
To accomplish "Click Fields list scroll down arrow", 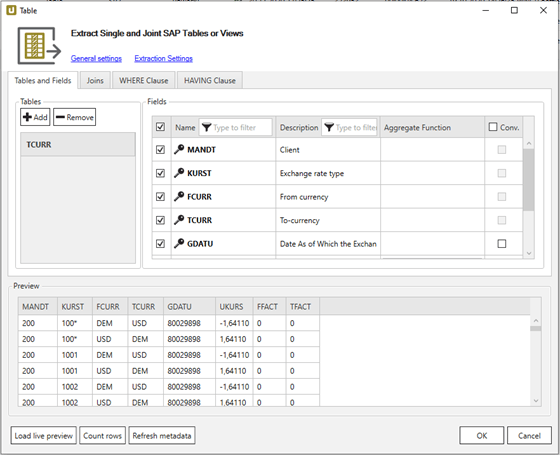I will (x=529, y=253).
